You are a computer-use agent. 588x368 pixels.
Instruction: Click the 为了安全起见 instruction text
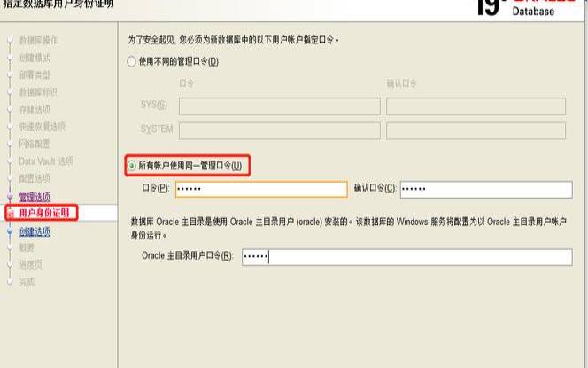[x=233, y=39]
